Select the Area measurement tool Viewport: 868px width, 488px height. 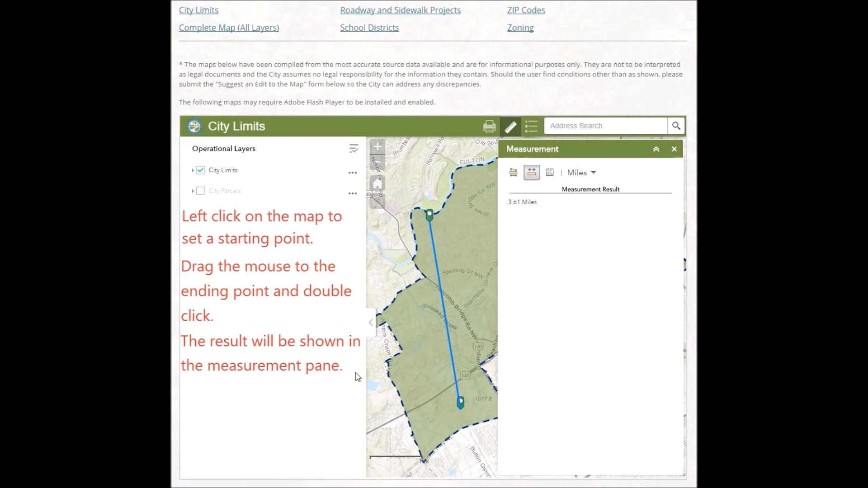coord(514,172)
